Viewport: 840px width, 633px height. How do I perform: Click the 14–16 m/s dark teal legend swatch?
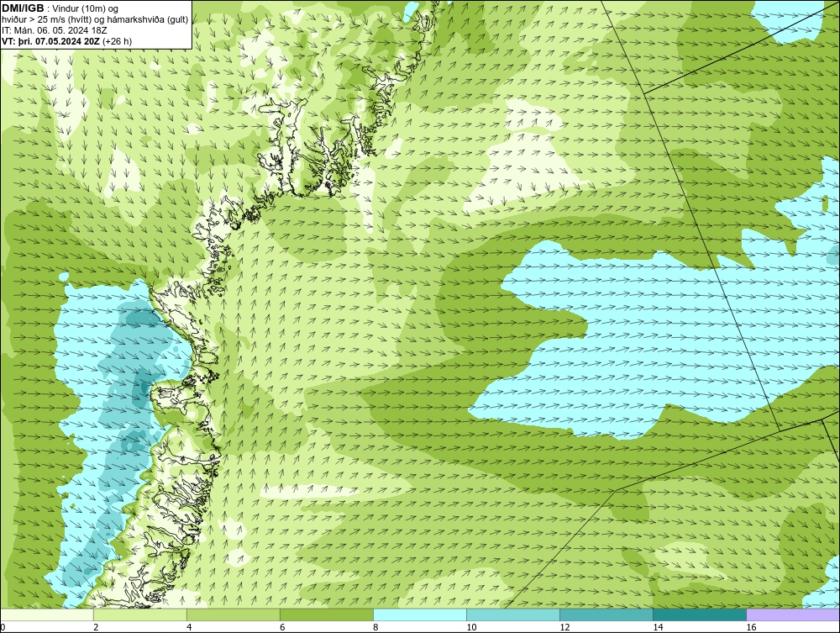pyautogui.click(x=699, y=615)
